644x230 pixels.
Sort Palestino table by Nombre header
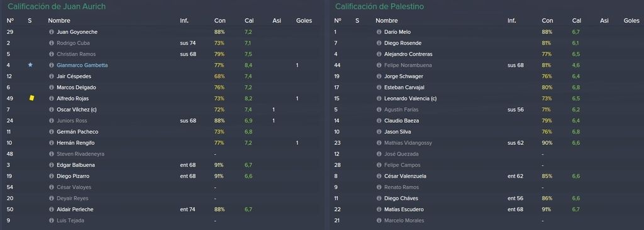click(x=387, y=21)
